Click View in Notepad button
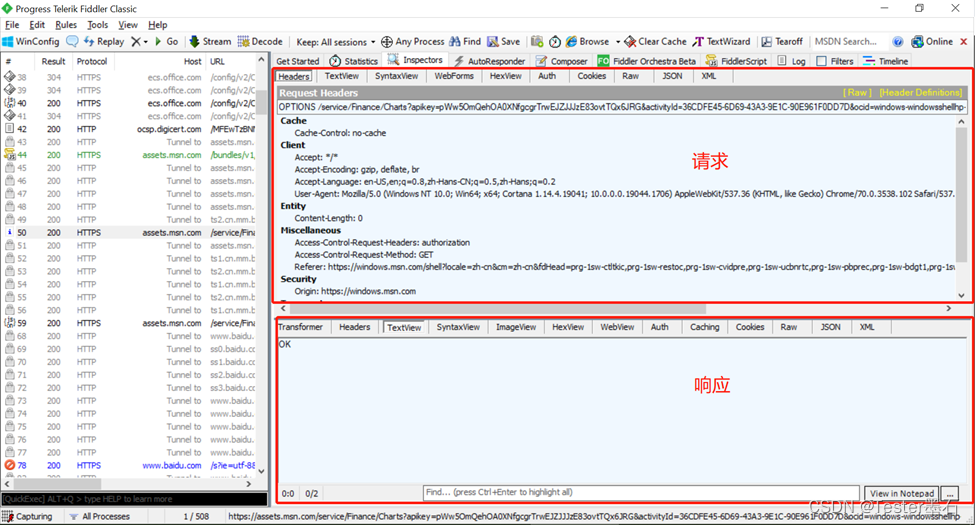Image resolution: width=975 pixels, height=525 pixels. point(902,493)
